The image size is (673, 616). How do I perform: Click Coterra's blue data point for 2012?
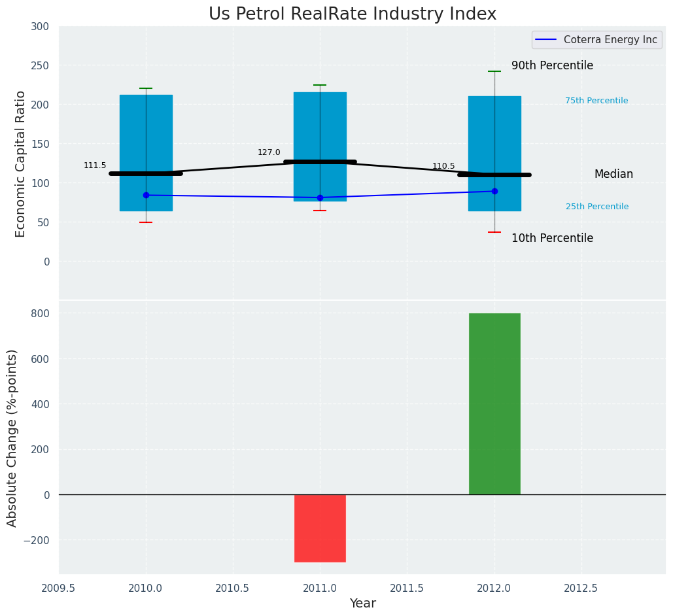coord(494,191)
